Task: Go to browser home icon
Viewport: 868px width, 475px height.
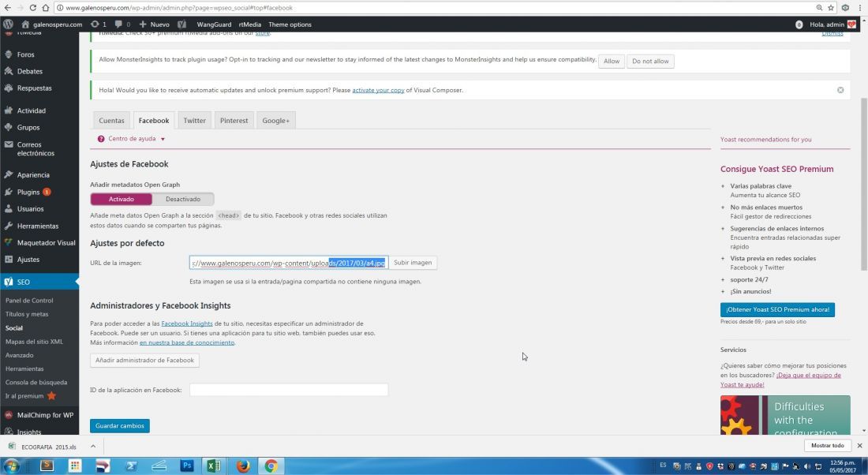Action: click(46, 8)
